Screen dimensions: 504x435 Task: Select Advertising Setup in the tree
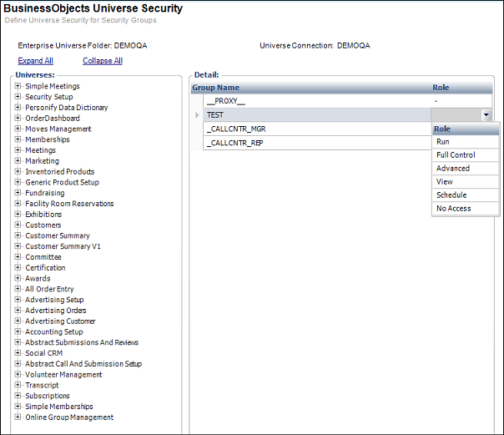click(54, 300)
